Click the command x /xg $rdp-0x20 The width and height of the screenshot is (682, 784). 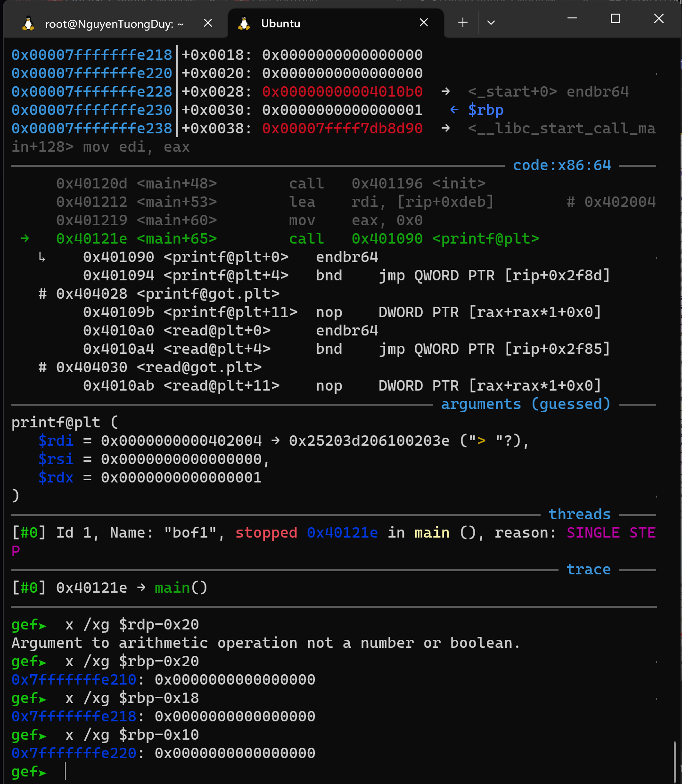[x=132, y=625]
